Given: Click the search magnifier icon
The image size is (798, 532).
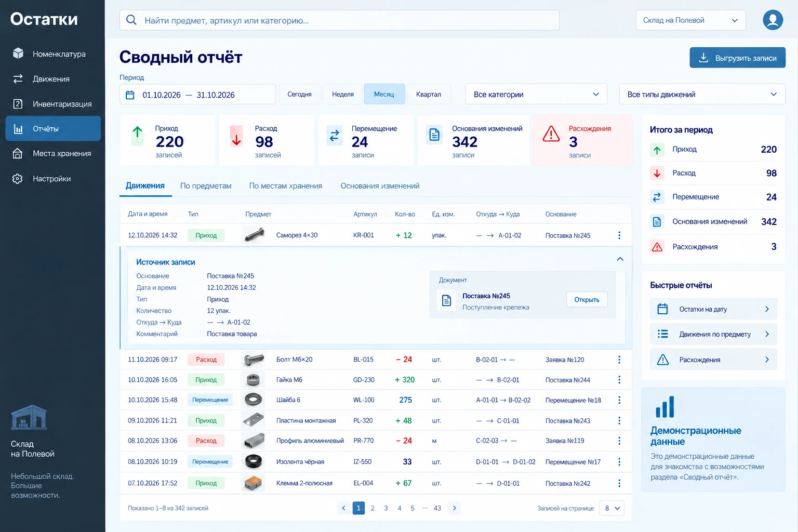Looking at the screenshot, I should (131, 20).
